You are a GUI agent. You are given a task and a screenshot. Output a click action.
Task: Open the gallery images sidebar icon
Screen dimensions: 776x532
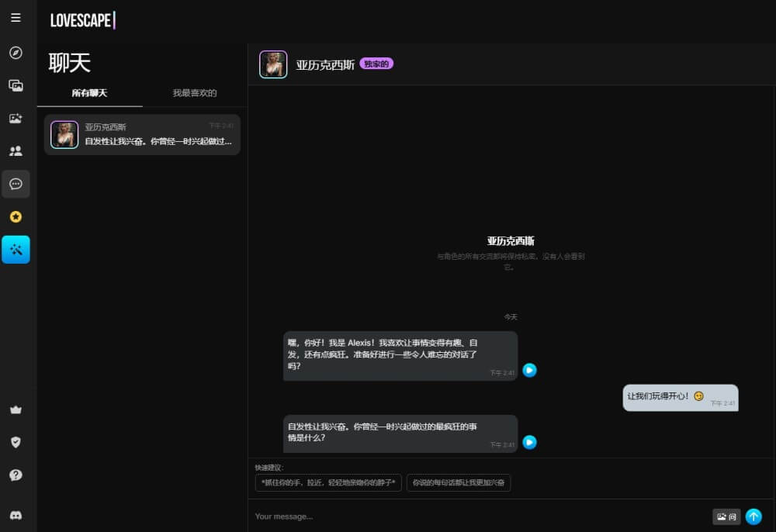tap(16, 85)
